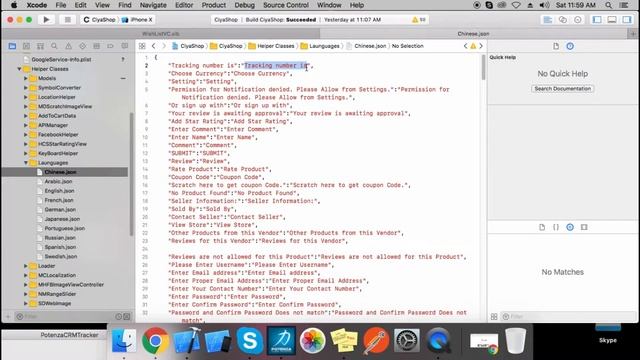Image resolution: width=640 pixels, height=360 pixels.
Task: Go forward in editor history
Action: coord(164,46)
